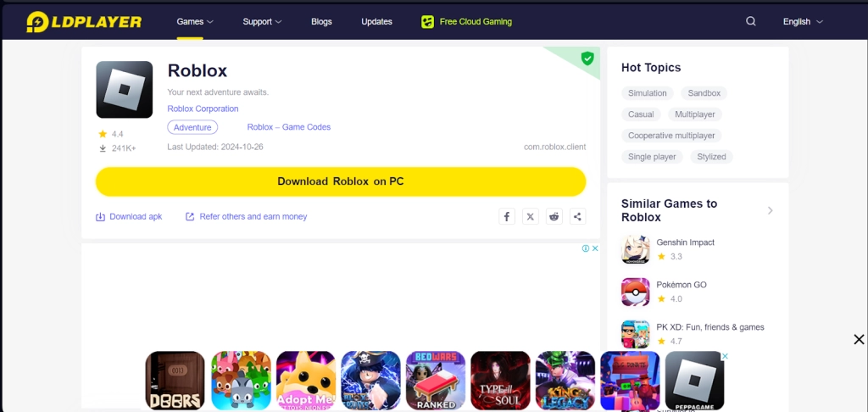Open Roblox – Game Codes link
The width and height of the screenshot is (868, 412).
[289, 127]
